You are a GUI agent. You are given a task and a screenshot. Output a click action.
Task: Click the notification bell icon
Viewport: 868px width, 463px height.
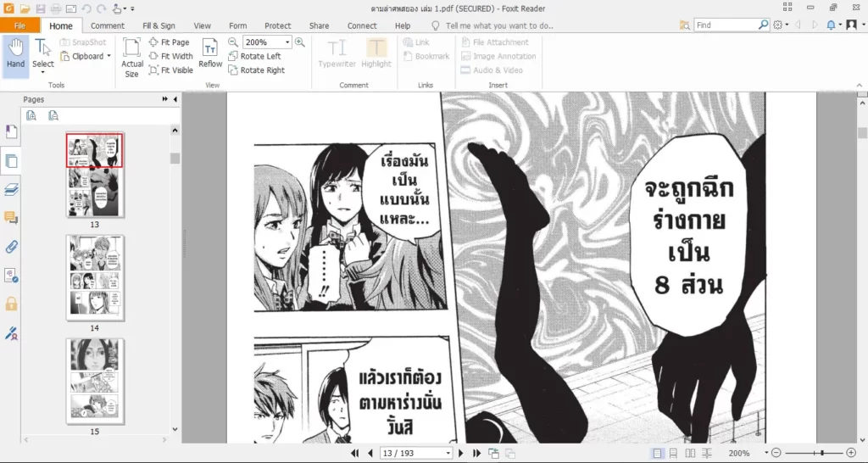tap(831, 25)
